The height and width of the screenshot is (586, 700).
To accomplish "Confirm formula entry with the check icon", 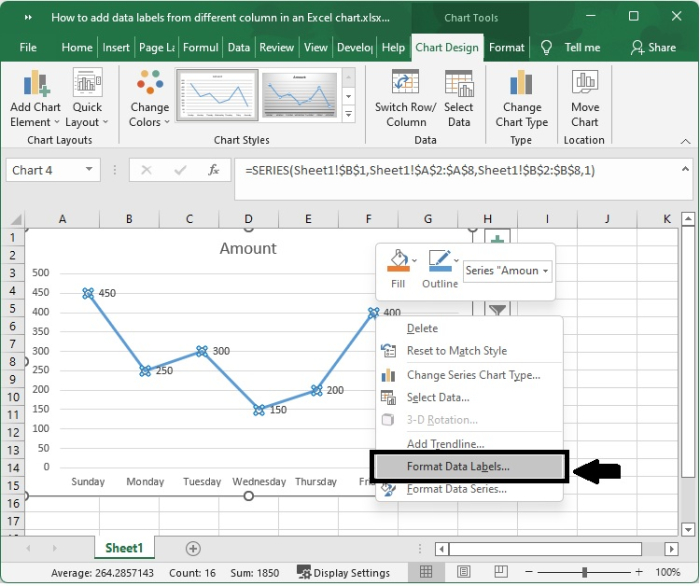I will (x=180, y=170).
